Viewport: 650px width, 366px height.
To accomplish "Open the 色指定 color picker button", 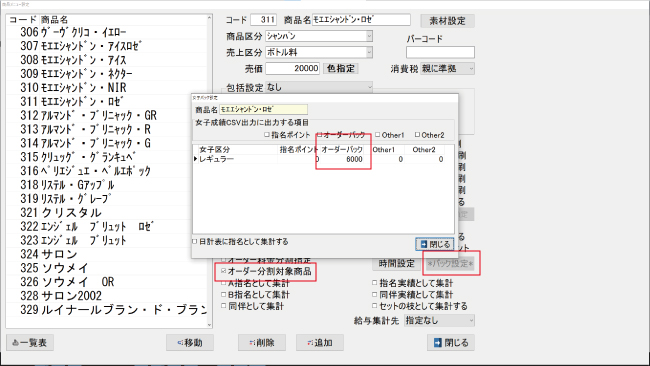I will (340, 68).
